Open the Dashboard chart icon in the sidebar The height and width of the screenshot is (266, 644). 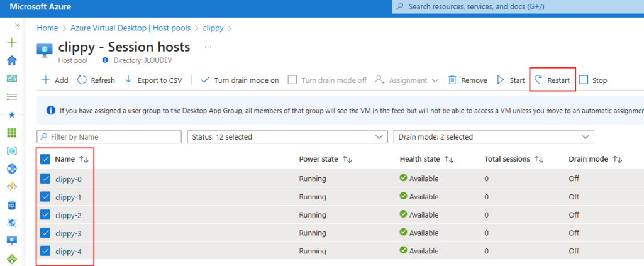pos(13,79)
